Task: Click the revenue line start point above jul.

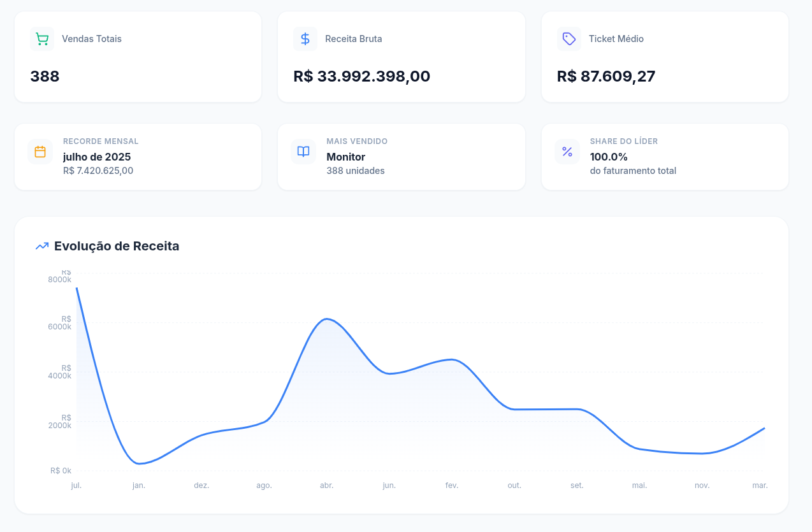Action: (x=76, y=288)
